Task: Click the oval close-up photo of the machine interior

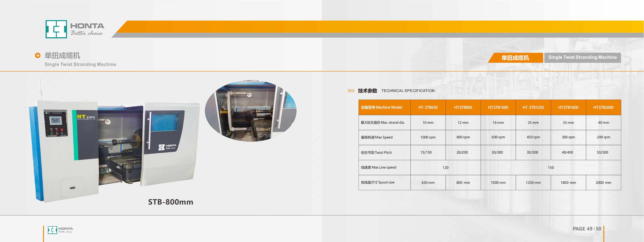Action: click(251, 111)
